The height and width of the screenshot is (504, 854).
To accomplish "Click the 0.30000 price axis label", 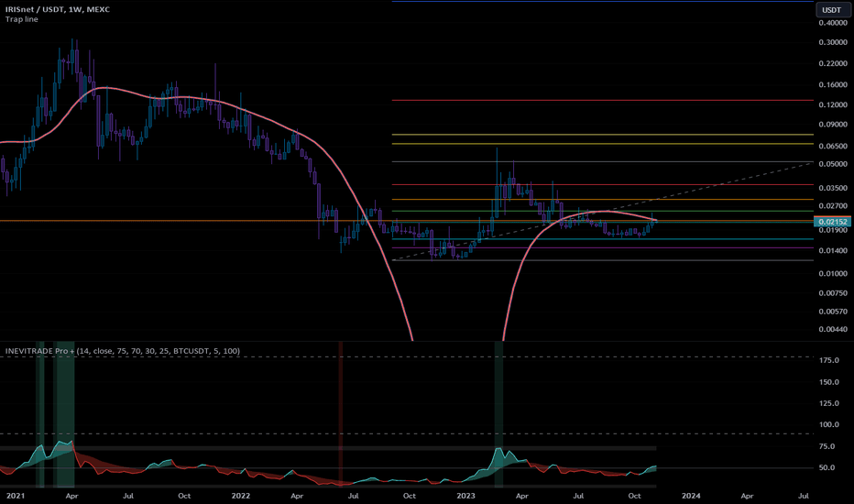I will 833,42.
